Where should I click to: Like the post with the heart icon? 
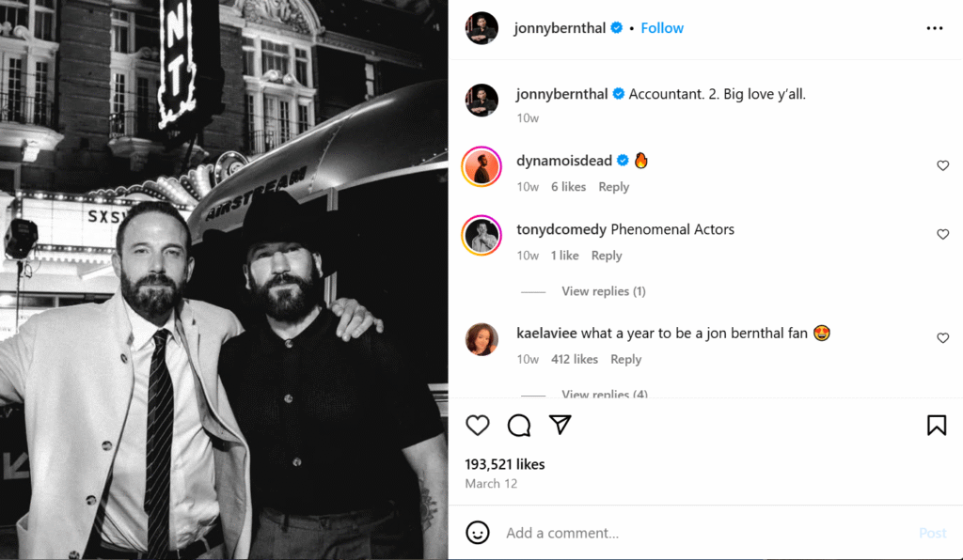click(x=478, y=426)
